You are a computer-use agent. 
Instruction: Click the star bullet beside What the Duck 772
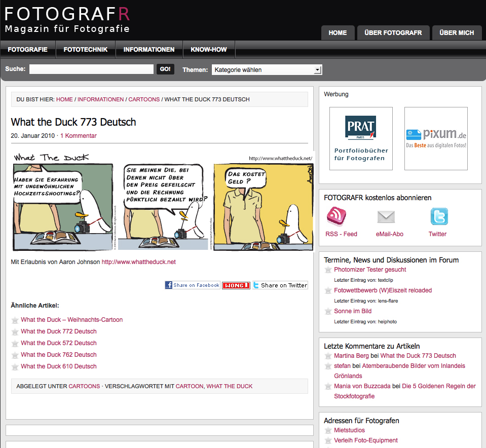[15, 332]
